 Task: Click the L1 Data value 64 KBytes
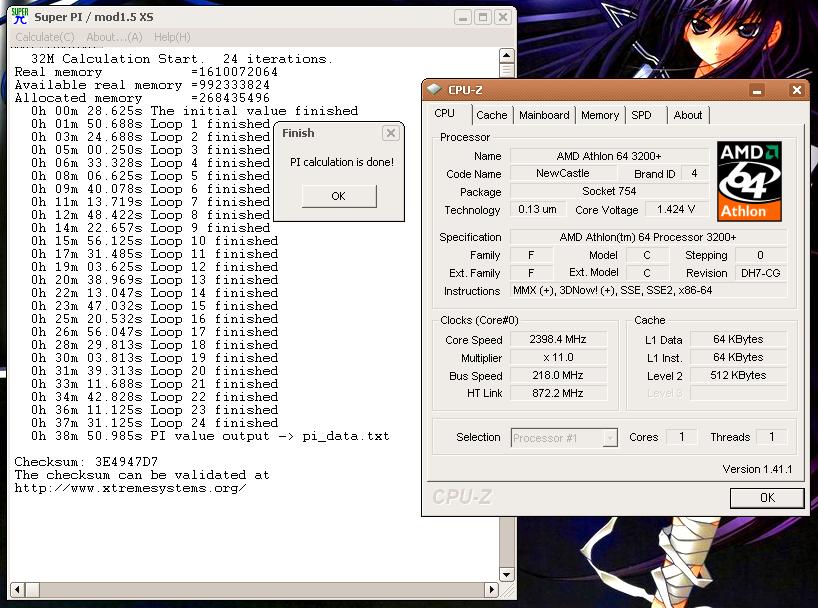pyautogui.click(x=738, y=339)
